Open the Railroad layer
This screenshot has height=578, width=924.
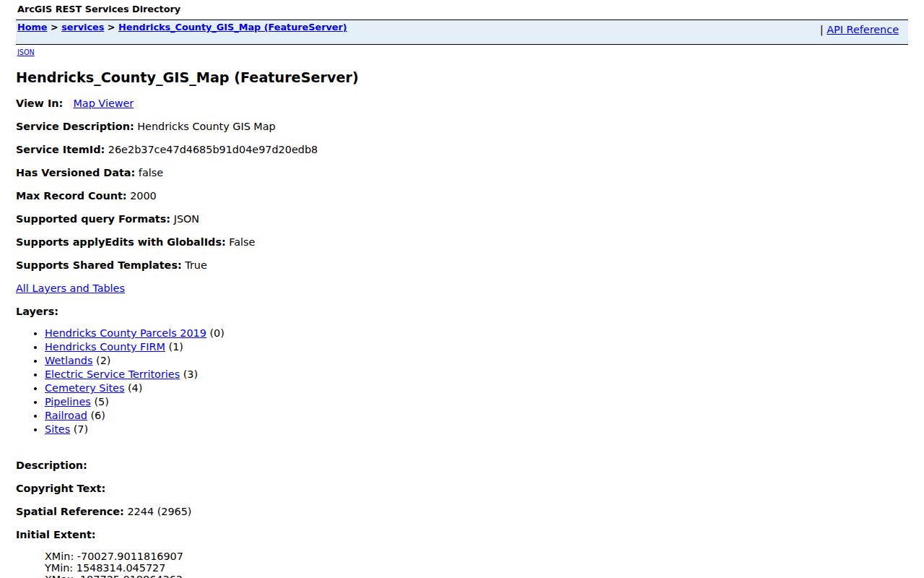click(66, 415)
